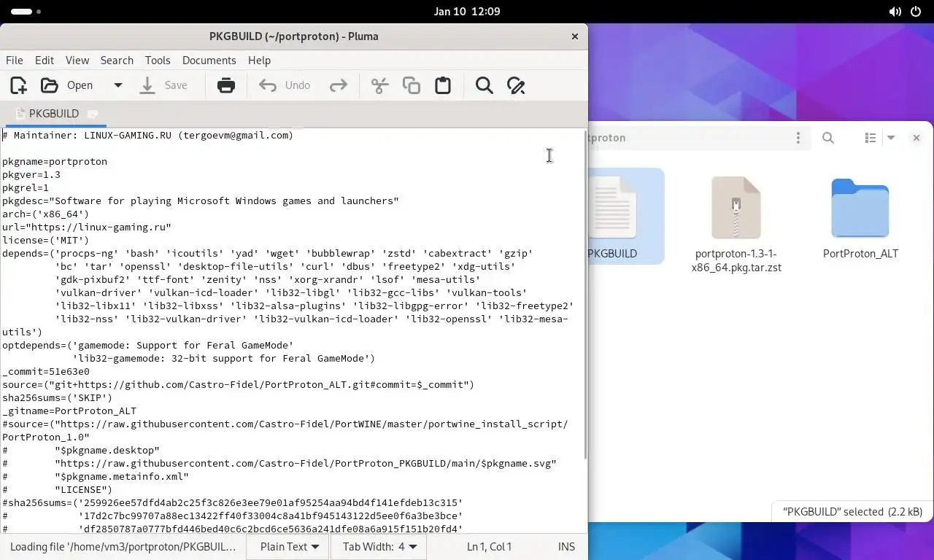Click the pkgver=1.3 line
This screenshot has width=934, height=560.
pos(31,174)
